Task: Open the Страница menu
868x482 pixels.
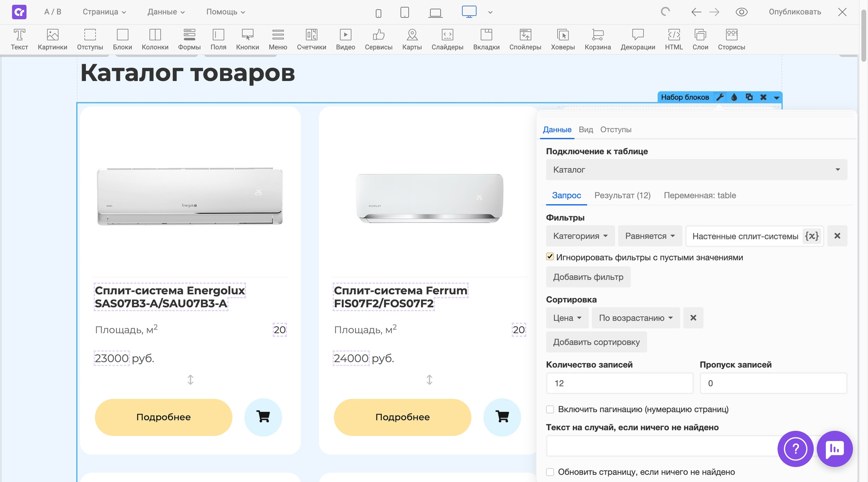Action: 104,12
